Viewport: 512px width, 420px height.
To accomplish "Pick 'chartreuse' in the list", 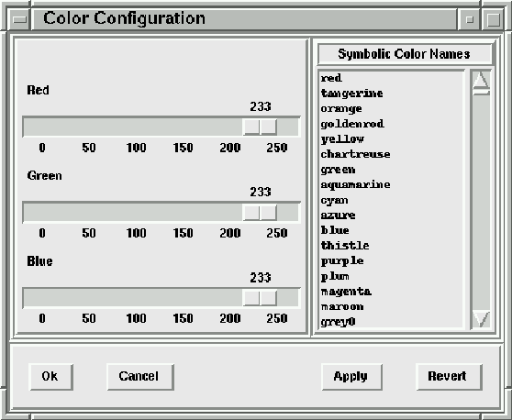I will click(x=391, y=154).
